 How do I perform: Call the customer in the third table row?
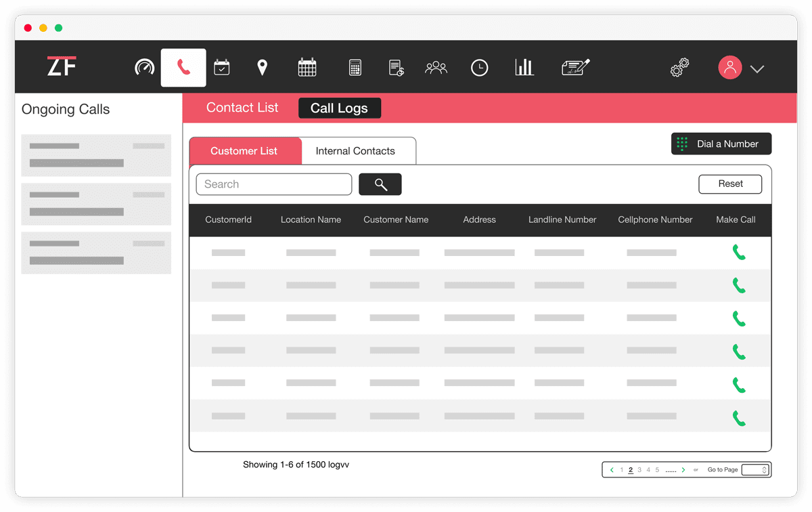point(739,319)
